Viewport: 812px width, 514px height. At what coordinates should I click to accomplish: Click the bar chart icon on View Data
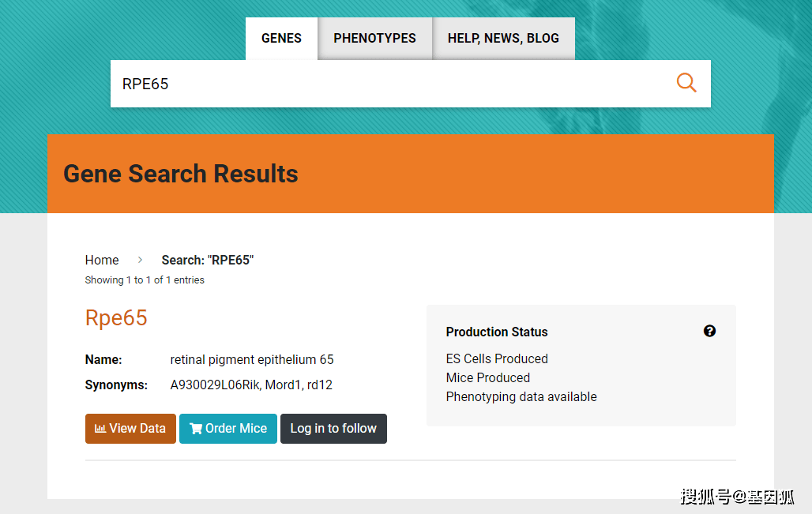click(x=100, y=429)
